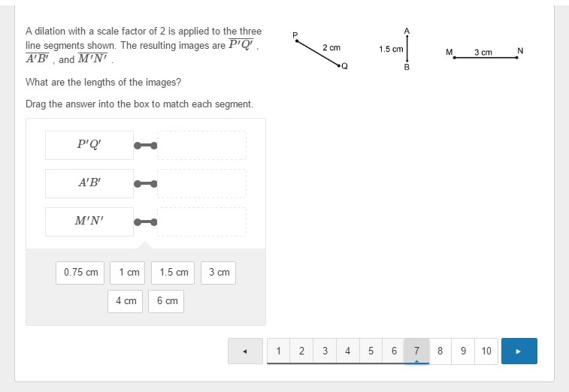The height and width of the screenshot is (392, 569).
Task: Click the empty drop box for P'Q'
Action: 201,145
